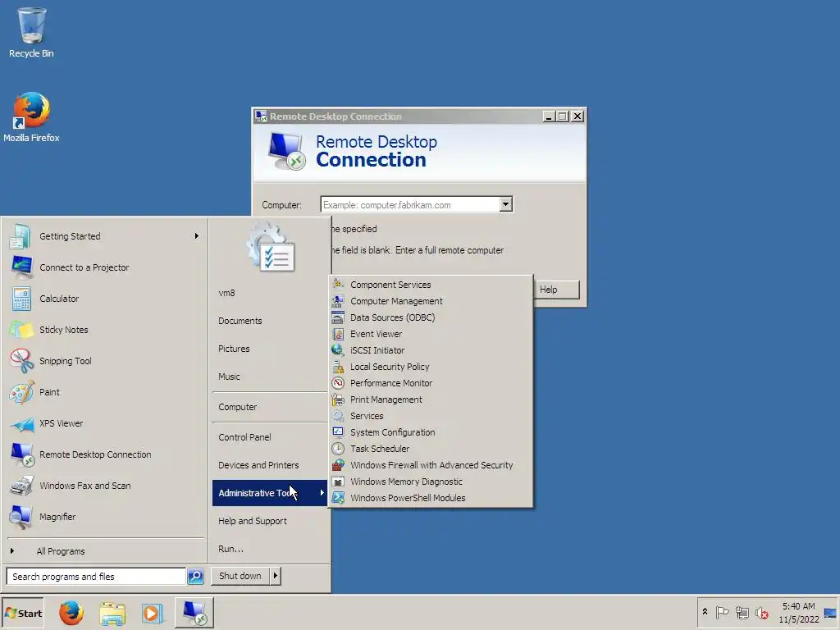Screen dimensions: 840x630
Task: Open the Run... dialog entry
Action: tap(231, 549)
